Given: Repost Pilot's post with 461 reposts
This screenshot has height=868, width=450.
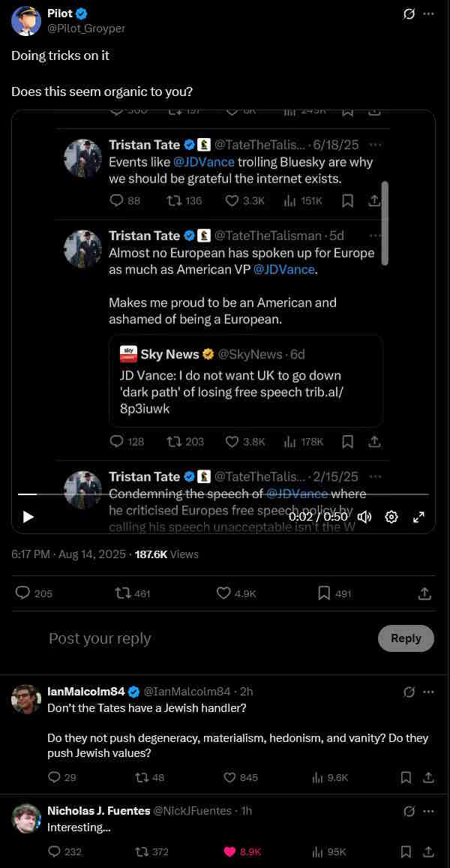Looking at the screenshot, I should point(123,593).
